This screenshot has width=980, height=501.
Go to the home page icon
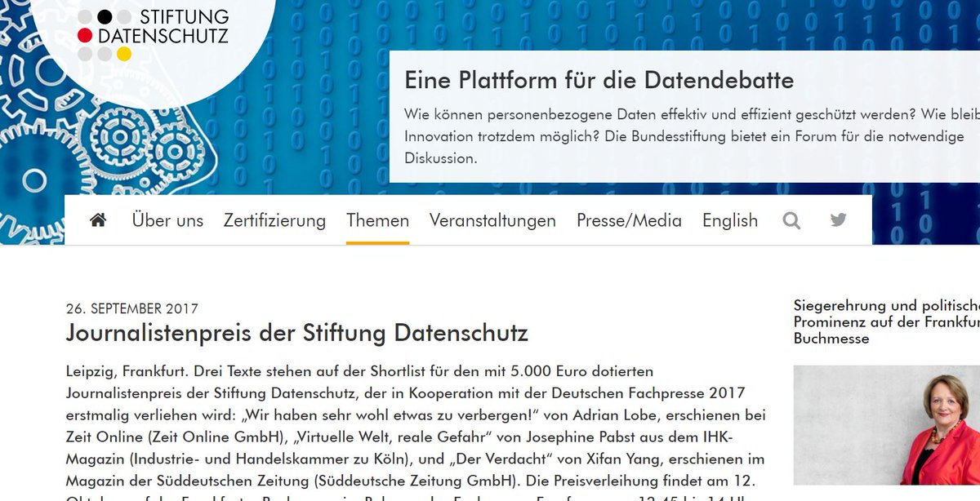(x=98, y=220)
